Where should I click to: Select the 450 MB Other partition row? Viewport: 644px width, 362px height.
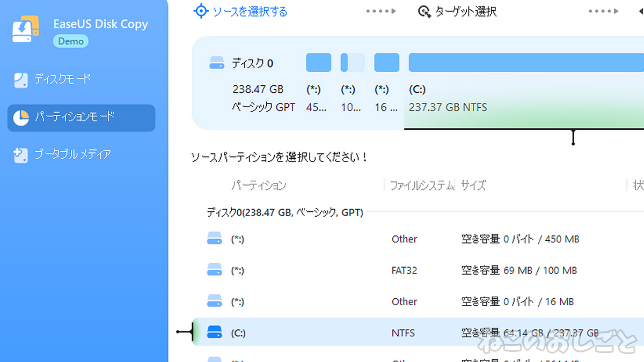tap(418, 239)
